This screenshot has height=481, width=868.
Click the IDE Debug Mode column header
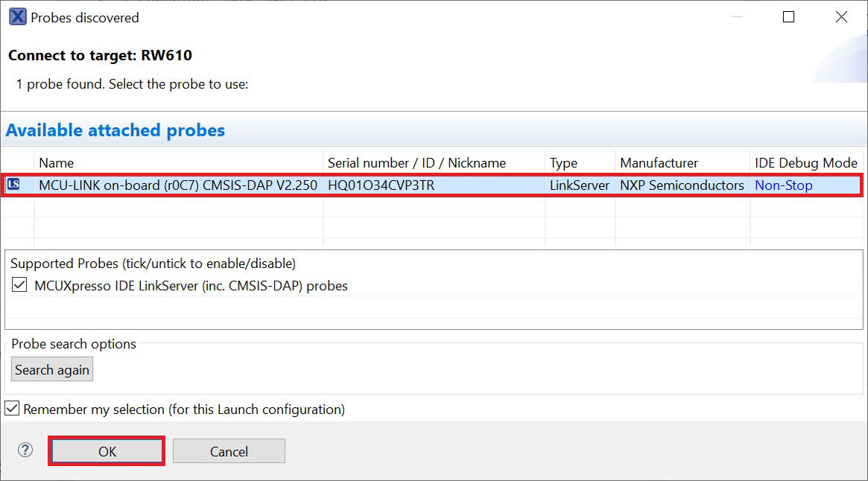point(805,162)
